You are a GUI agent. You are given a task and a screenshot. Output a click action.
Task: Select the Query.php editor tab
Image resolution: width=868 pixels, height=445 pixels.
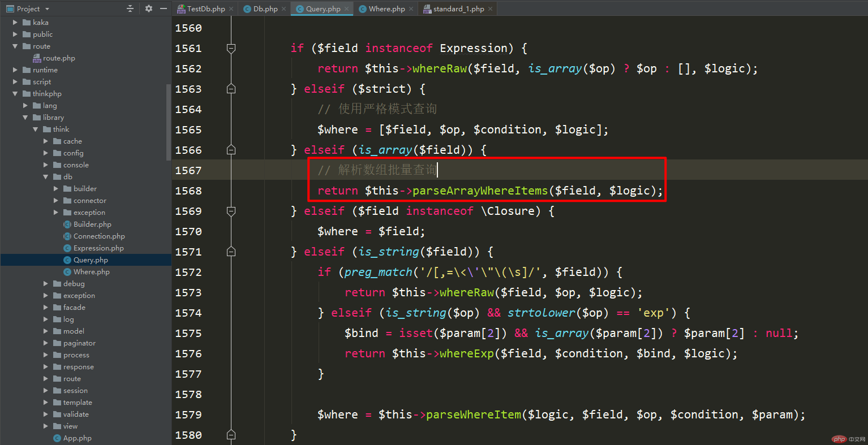pos(323,8)
